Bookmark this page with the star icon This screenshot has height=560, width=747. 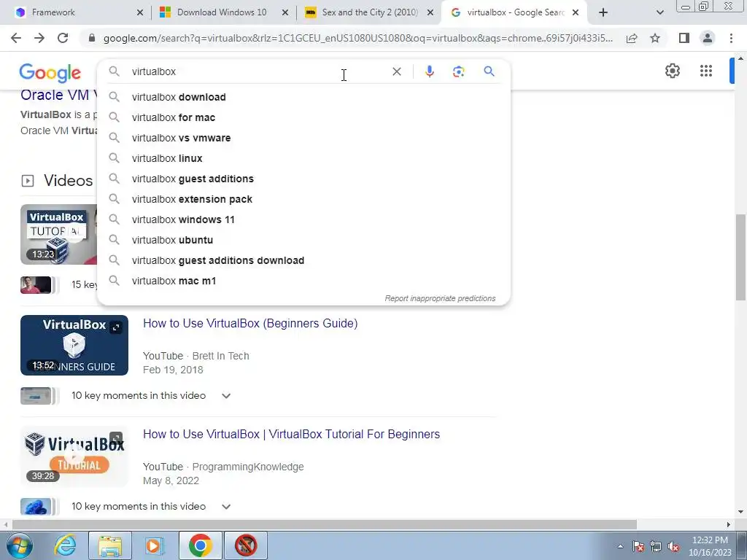pyautogui.click(x=655, y=38)
